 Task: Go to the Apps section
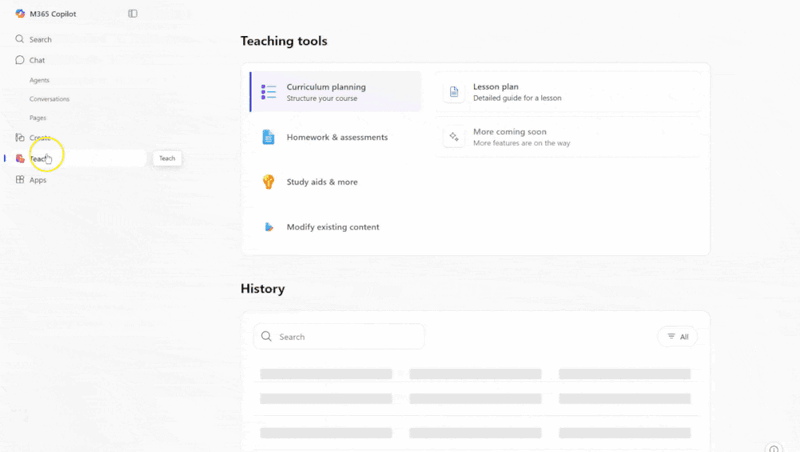(x=38, y=180)
